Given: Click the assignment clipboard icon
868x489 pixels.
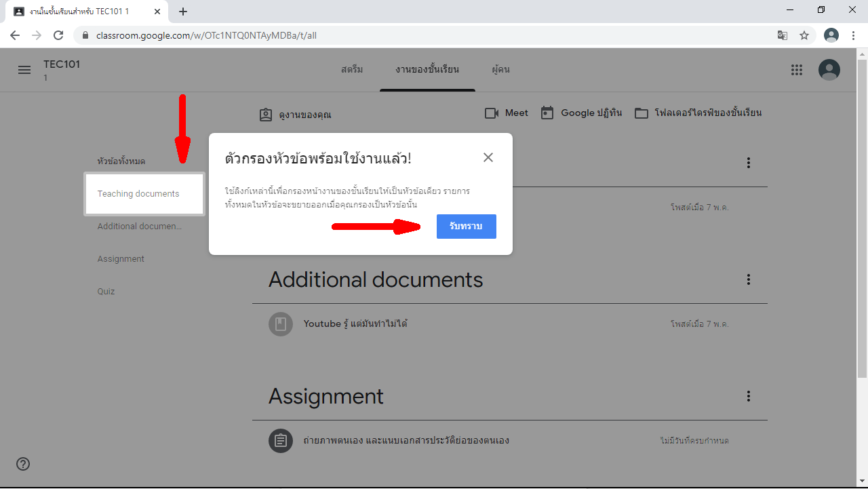Looking at the screenshot, I should [281, 441].
